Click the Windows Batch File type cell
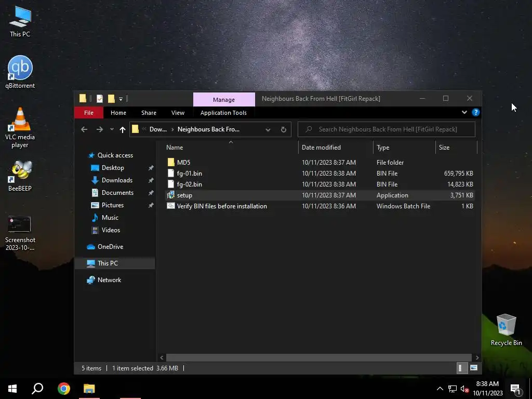This screenshot has height=399, width=532. point(403,206)
